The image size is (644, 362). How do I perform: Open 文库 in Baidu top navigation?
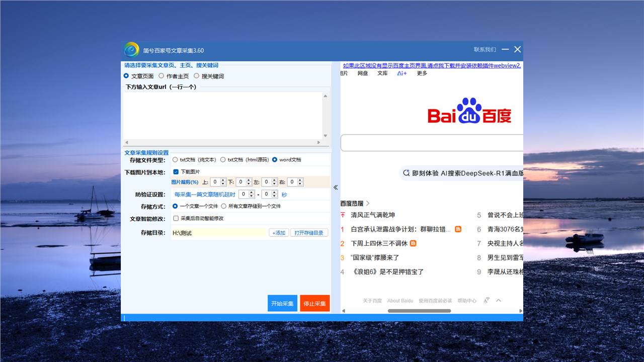382,73
